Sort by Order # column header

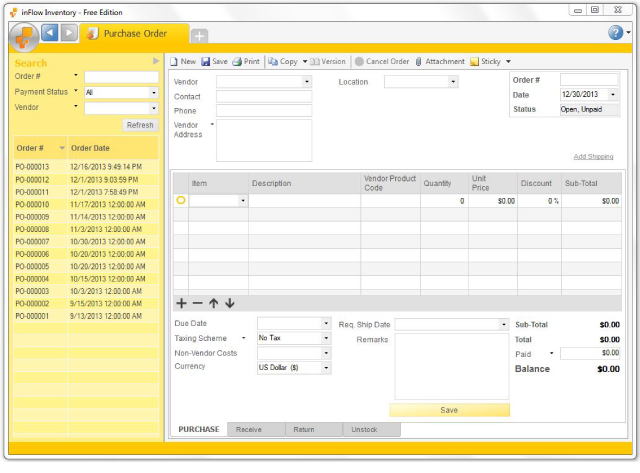(40, 148)
